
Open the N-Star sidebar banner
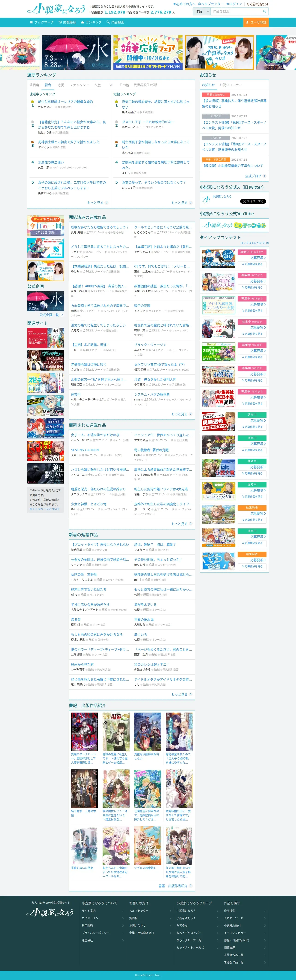45,248
